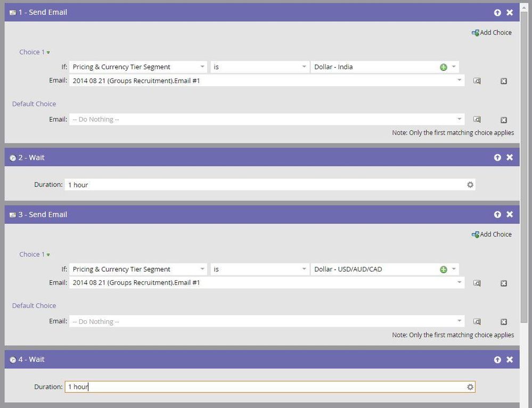Expand the Choice 1 menu in step 3

pos(48,254)
